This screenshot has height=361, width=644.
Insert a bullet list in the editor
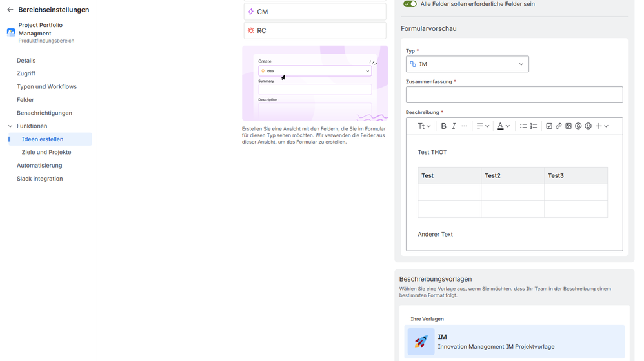click(x=523, y=126)
